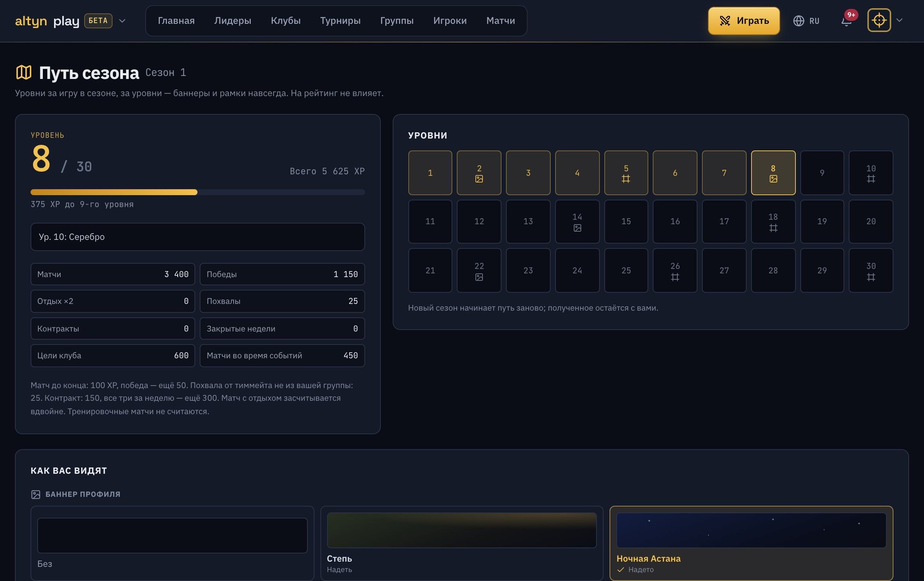Click the Победы 1 150 stat row

(282, 274)
